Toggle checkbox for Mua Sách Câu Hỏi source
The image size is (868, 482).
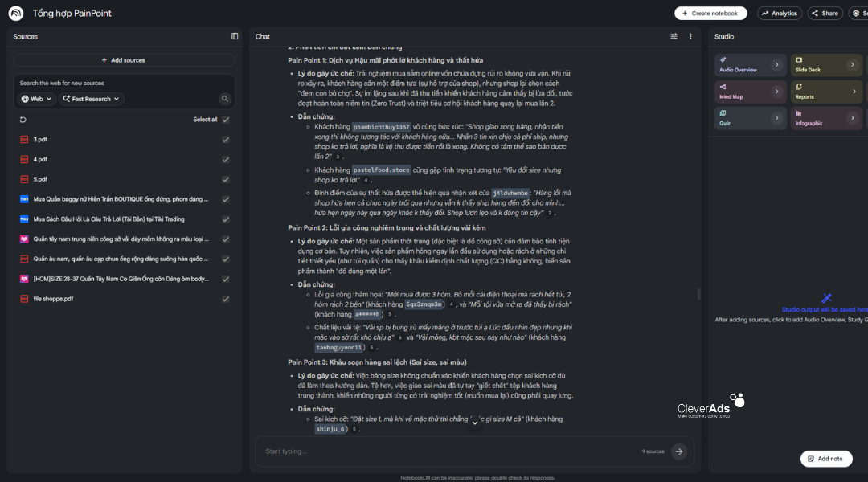(x=226, y=219)
